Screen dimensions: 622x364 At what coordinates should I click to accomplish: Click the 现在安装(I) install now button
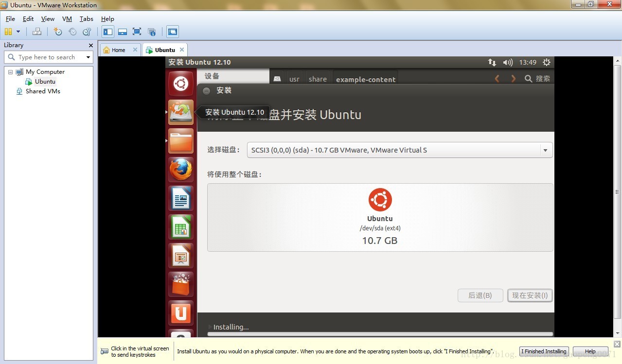tap(530, 295)
